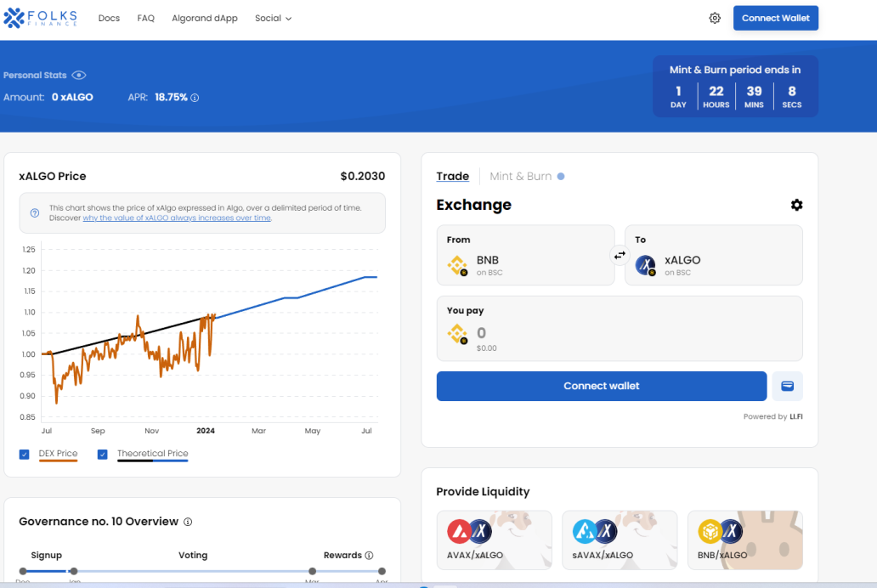Open the Docs menu item

(x=109, y=18)
